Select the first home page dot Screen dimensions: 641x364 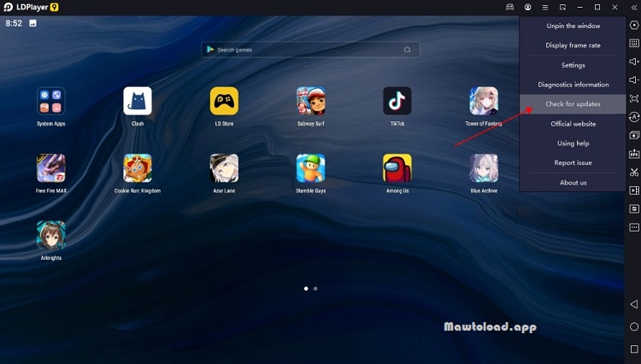pyautogui.click(x=306, y=289)
